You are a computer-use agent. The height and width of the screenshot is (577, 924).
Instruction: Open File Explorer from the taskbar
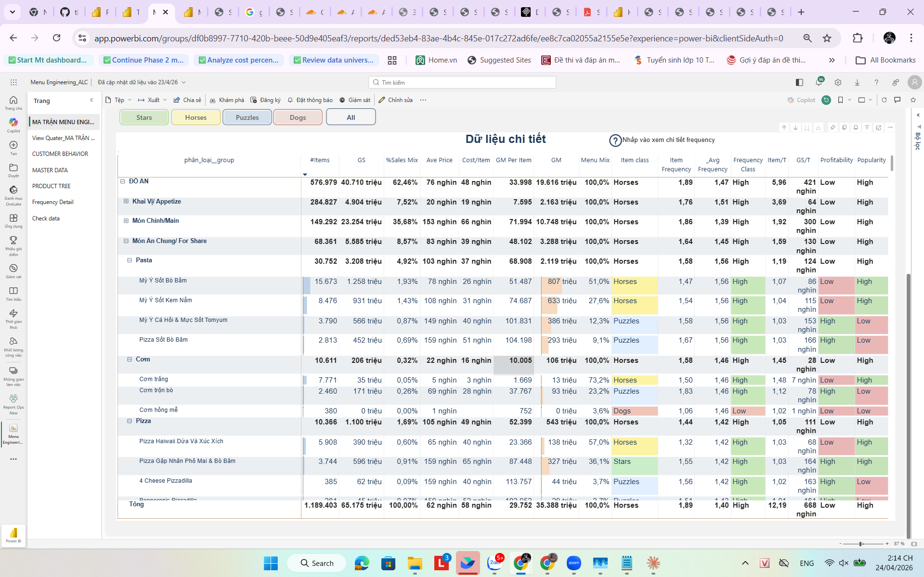[x=415, y=563]
